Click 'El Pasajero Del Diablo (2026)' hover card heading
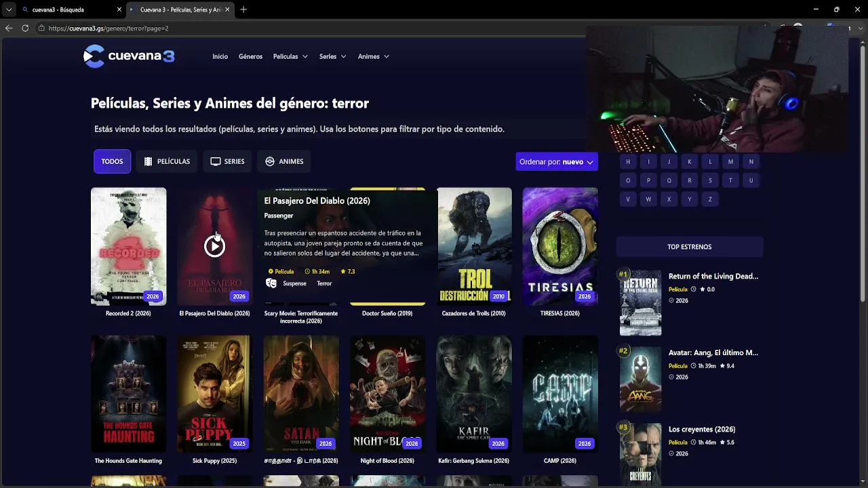 click(317, 201)
